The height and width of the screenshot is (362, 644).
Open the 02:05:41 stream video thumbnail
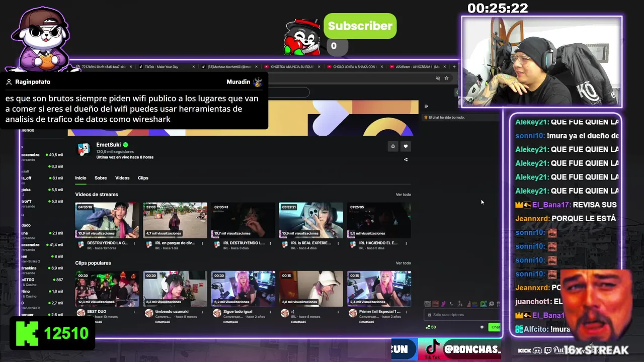243,220
